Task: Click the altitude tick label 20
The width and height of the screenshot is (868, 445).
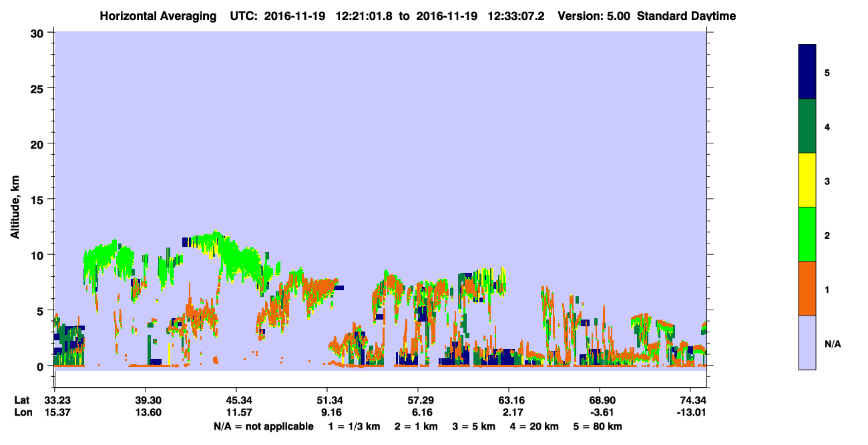Action: [x=39, y=143]
